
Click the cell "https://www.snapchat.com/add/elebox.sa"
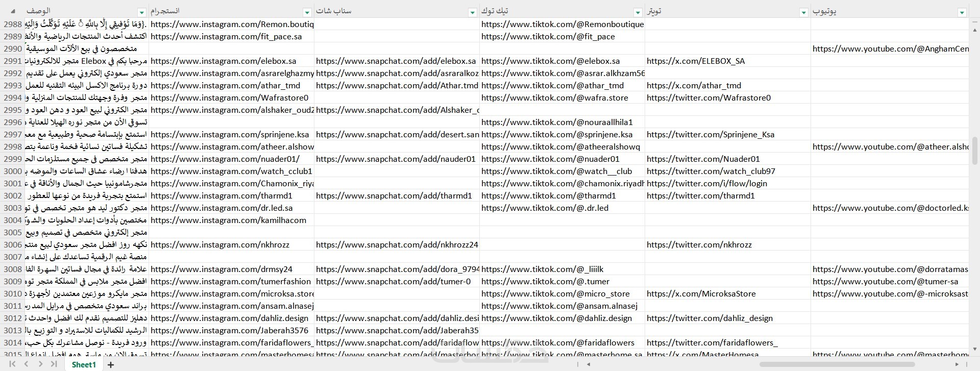397,61
